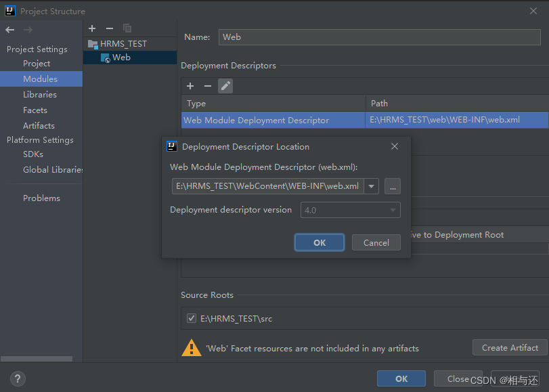This screenshot has height=392, width=549.
Task: Close the Project Structure window
Action: click(x=533, y=12)
